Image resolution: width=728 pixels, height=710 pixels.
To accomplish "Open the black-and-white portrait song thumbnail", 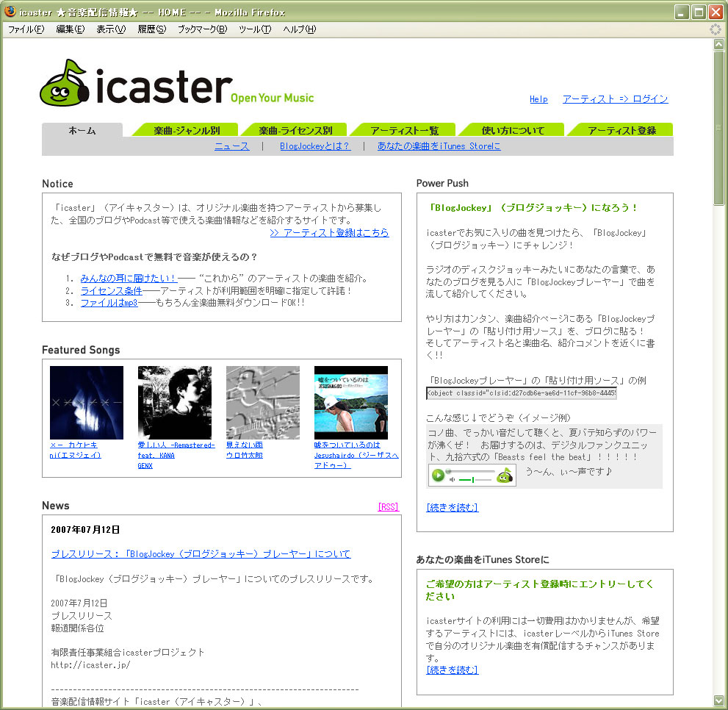I will tap(175, 403).
